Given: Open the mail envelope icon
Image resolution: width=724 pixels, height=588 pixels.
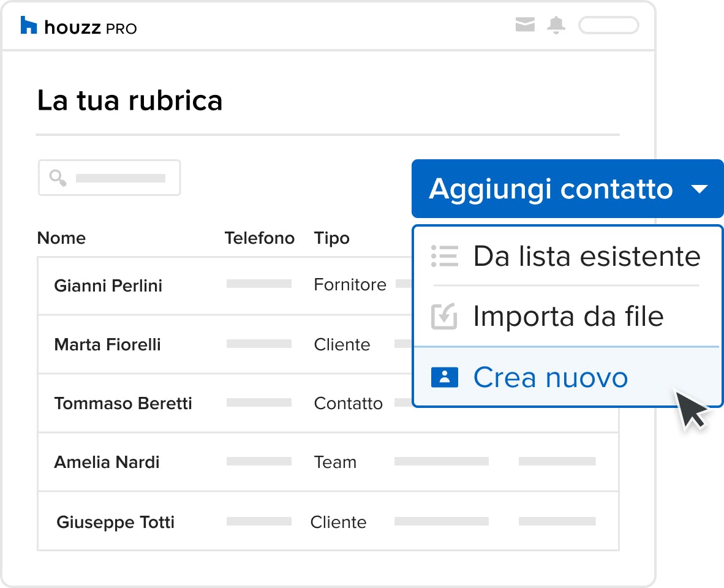Looking at the screenshot, I should pos(525,24).
